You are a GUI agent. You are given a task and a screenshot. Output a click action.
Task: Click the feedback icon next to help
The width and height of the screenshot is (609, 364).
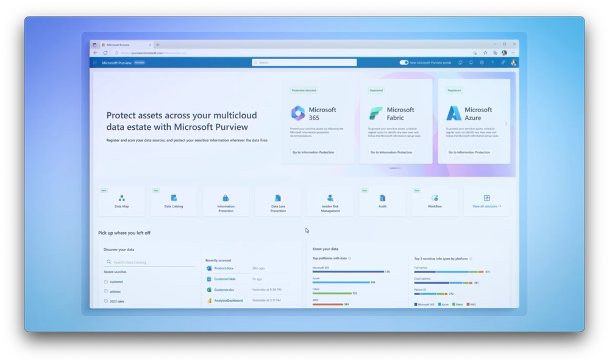click(x=503, y=63)
